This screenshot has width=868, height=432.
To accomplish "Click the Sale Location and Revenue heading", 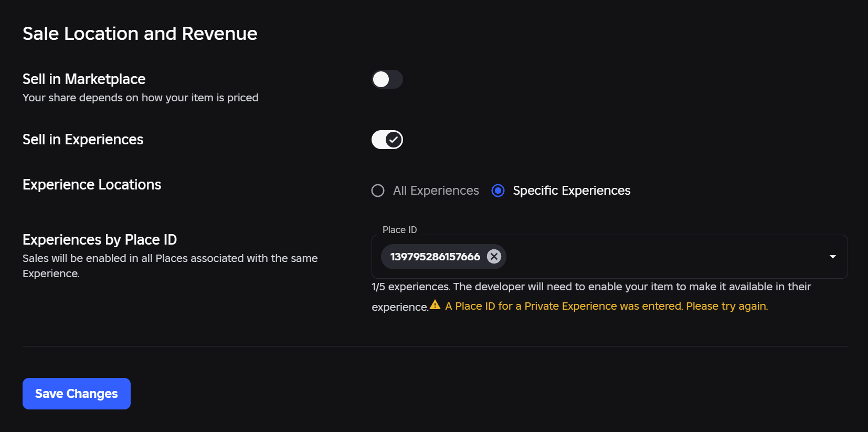I will pos(140,34).
